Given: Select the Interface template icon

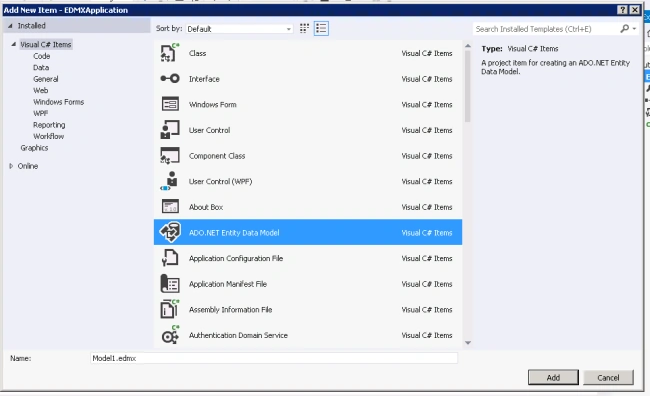Looking at the screenshot, I should coord(170,78).
